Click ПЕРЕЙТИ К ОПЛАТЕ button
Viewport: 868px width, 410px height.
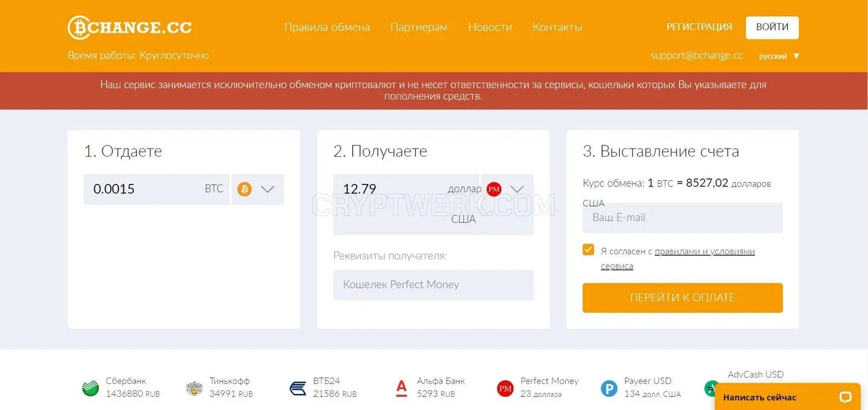[683, 298]
